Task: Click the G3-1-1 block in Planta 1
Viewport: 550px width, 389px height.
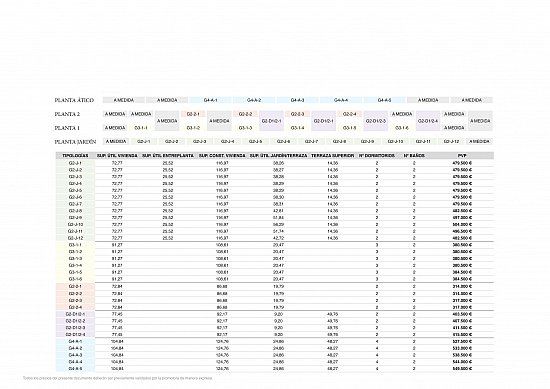Action: tap(141, 128)
